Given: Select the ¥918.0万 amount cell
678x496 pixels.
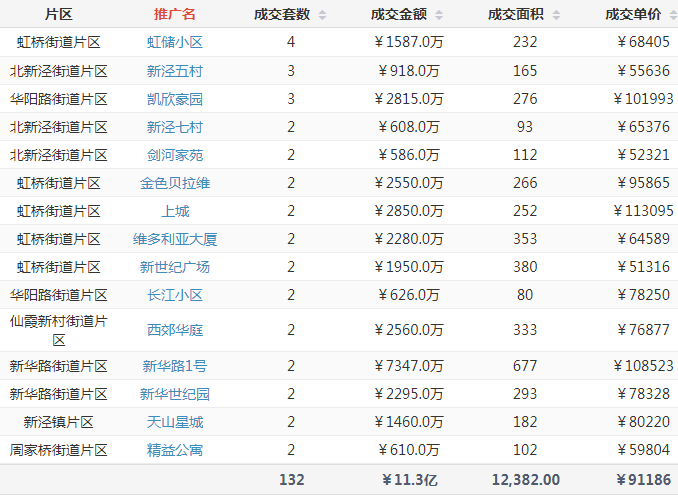Looking at the screenshot, I should (x=409, y=71).
